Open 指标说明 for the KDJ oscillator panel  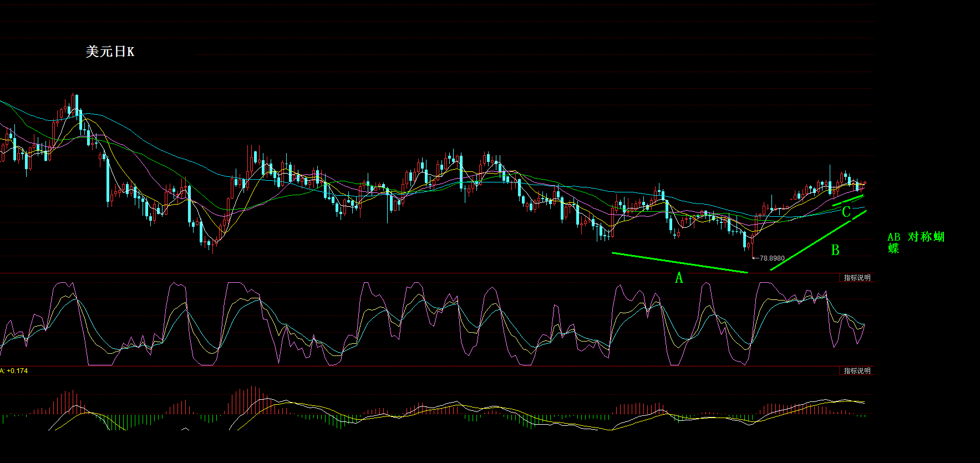[x=857, y=278]
